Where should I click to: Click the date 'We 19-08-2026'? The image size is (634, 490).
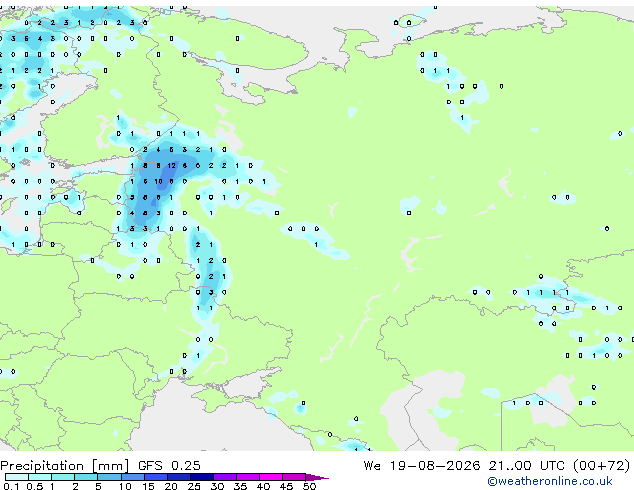click(422, 466)
